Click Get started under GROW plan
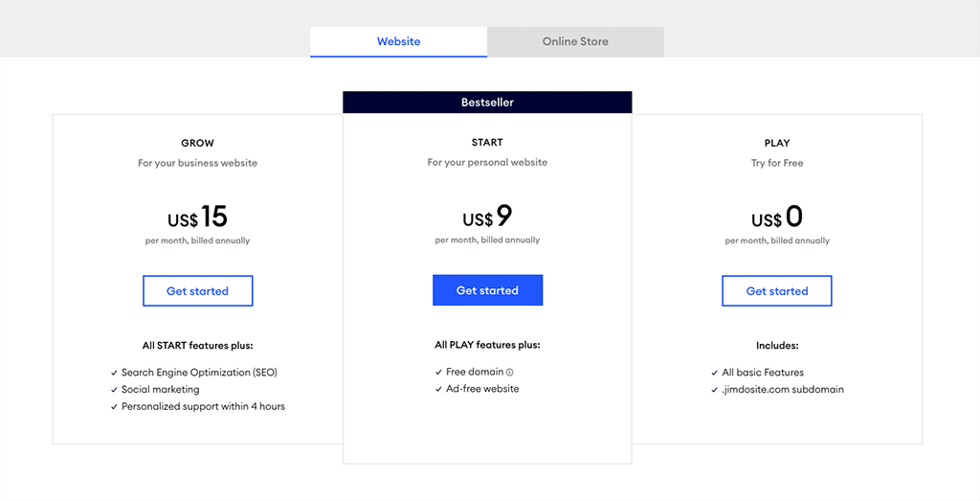980x501 pixels. tap(197, 291)
